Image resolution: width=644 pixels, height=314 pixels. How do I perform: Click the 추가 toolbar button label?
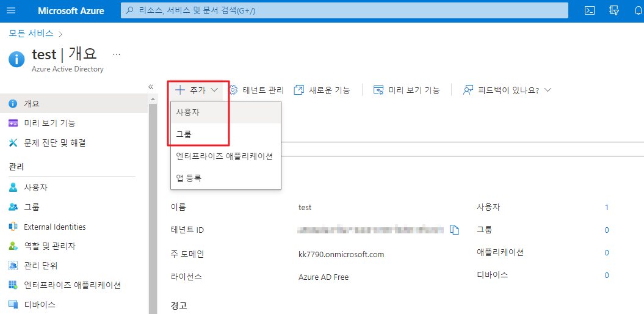pos(198,90)
